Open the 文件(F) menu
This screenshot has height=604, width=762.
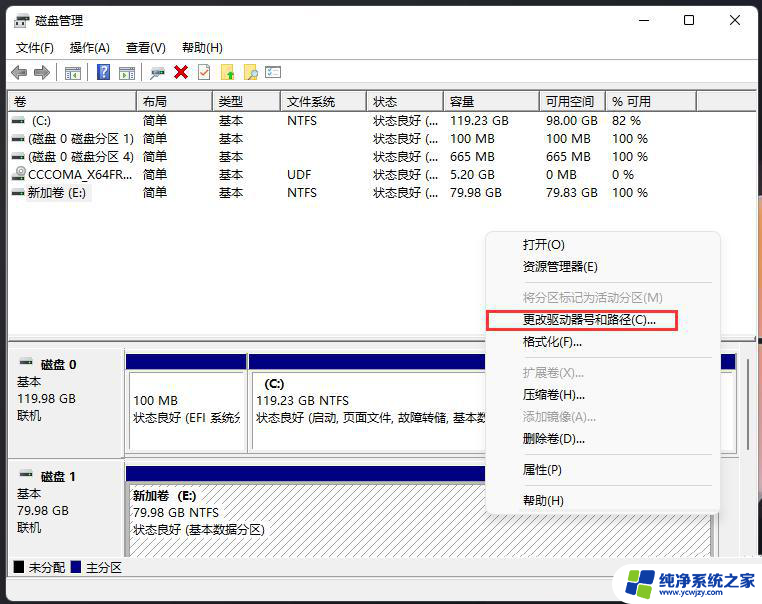35,48
